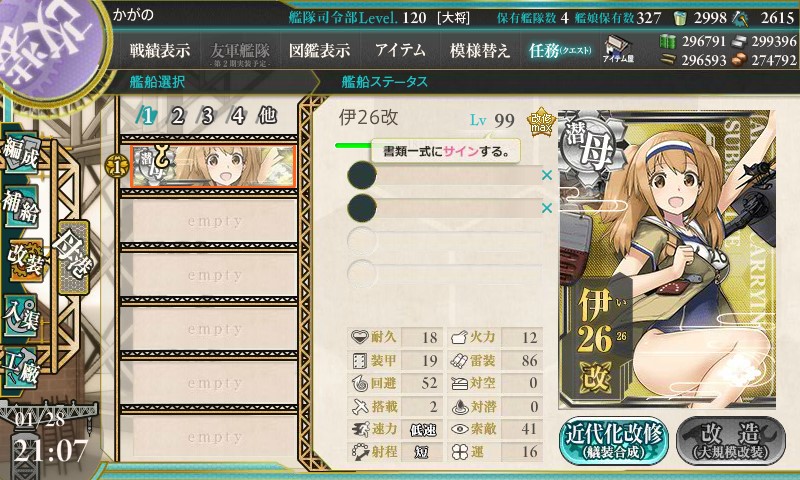This screenshot has width=800, height=480.
Task: Open the 任務 quest menu
Action: (560, 50)
